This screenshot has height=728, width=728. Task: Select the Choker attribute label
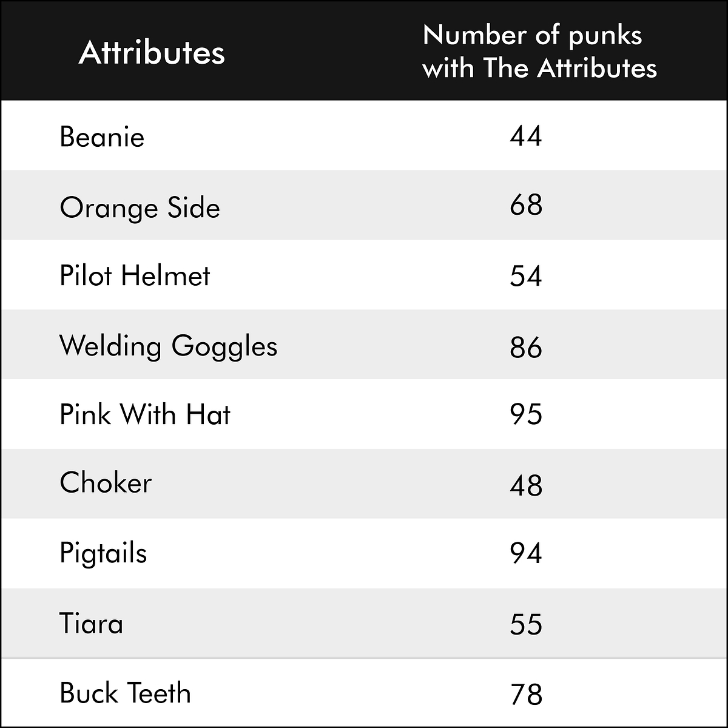click(x=106, y=483)
